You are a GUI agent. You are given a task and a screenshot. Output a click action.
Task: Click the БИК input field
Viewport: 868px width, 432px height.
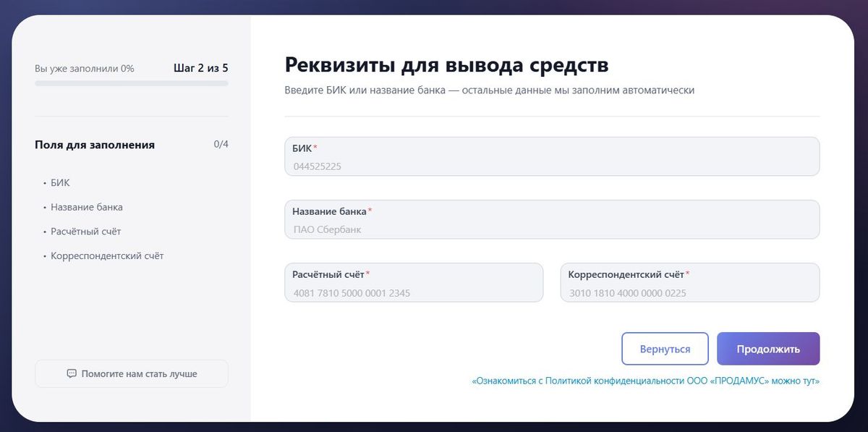(552, 156)
